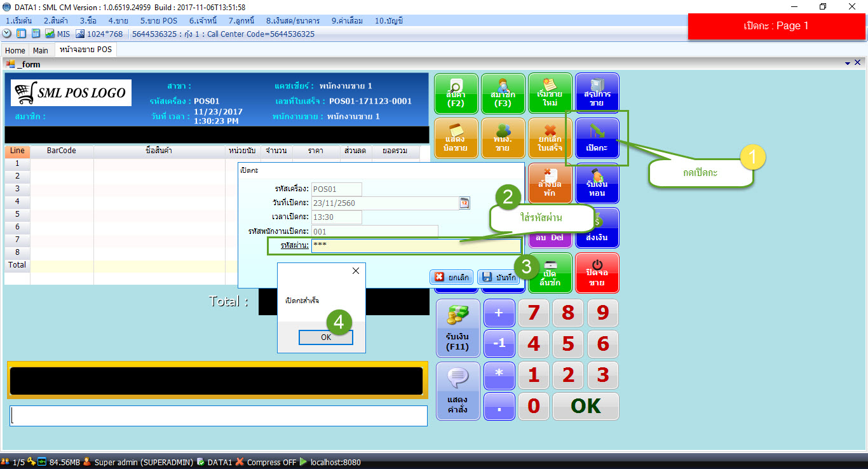
Task: Open the 5.ขาย POS menu
Action: (158, 20)
